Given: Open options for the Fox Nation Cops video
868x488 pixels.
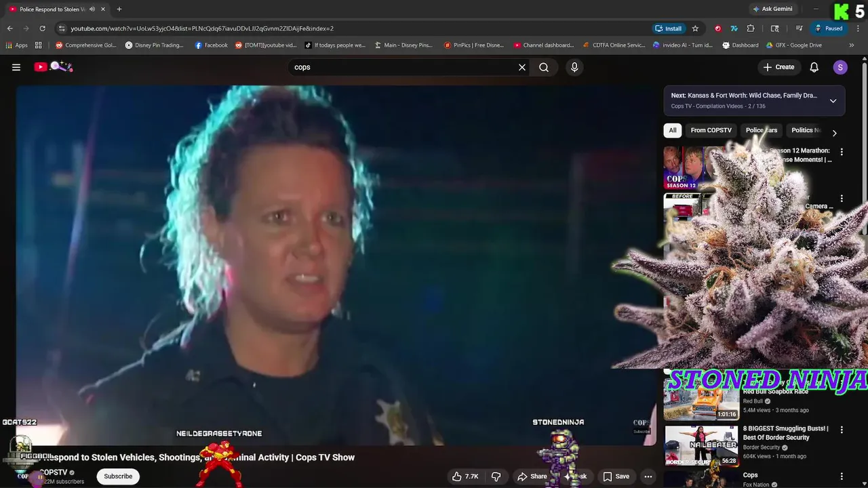Looking at the screenshot, I should 842,476.
